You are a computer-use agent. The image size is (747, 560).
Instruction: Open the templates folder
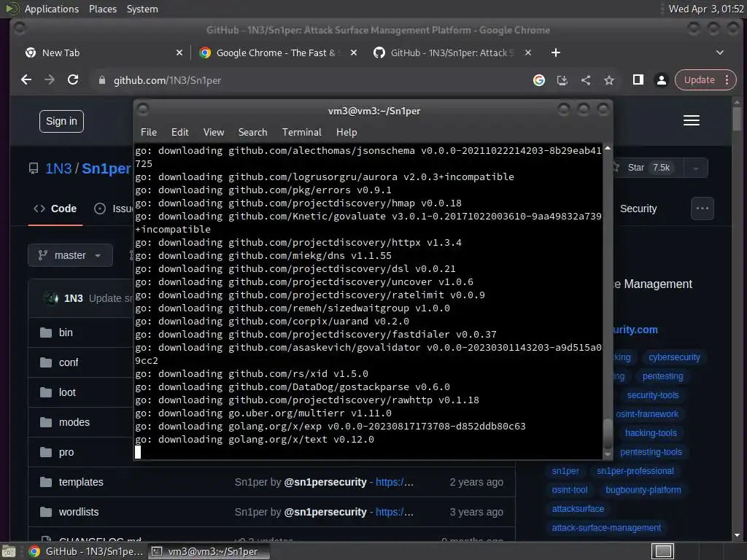(81, 482)
